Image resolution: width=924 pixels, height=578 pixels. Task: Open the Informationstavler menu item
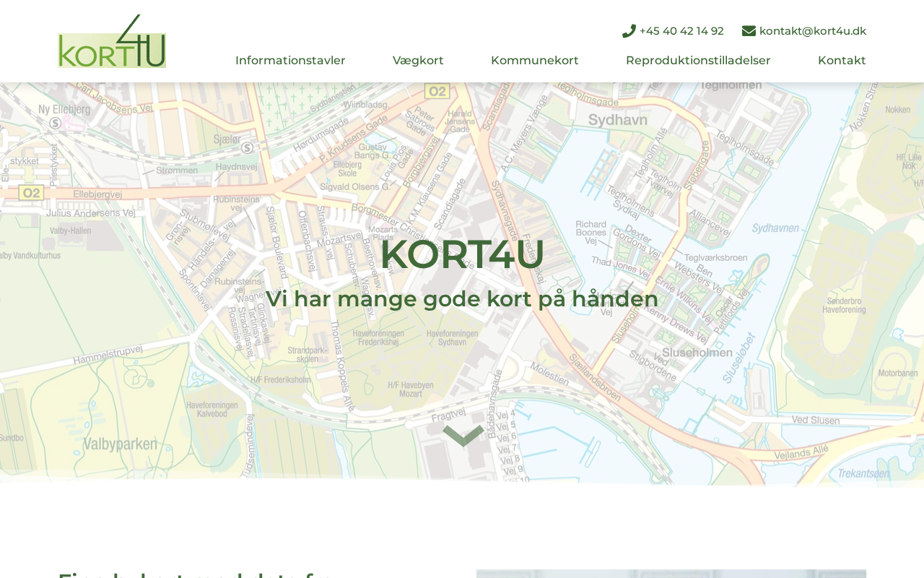point(290,61)
